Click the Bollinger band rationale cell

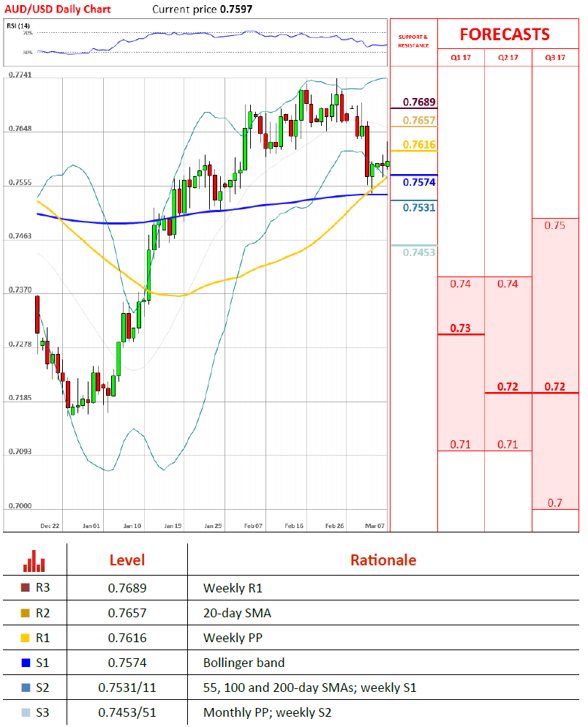tap(244, 663)
